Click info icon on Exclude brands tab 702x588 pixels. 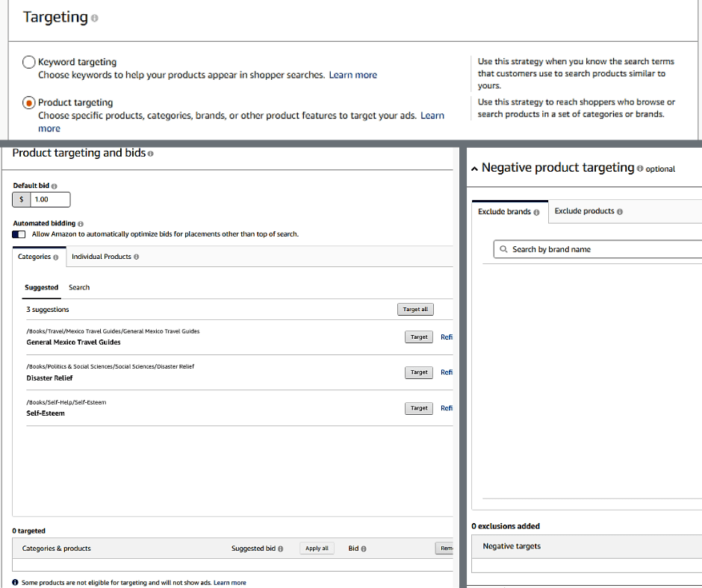537,212
